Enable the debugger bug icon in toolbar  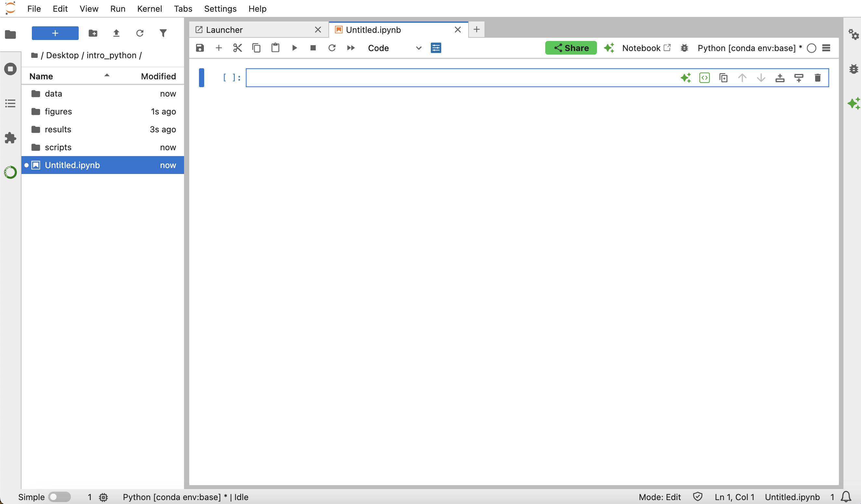coord(684,48)
